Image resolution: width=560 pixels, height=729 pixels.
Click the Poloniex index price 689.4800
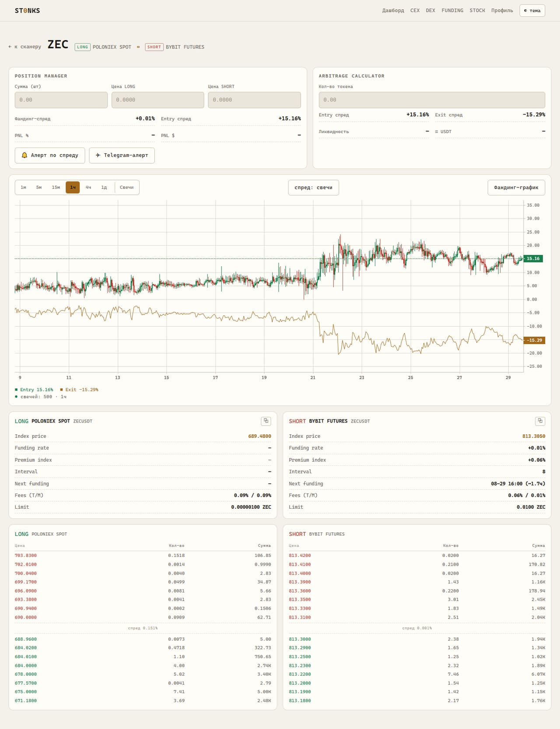coord(259,437)
